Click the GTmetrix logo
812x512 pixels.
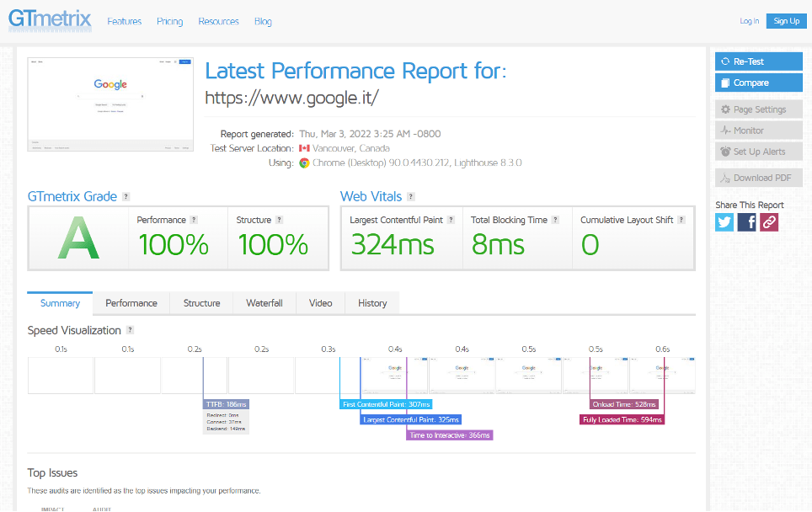point(50,21)
